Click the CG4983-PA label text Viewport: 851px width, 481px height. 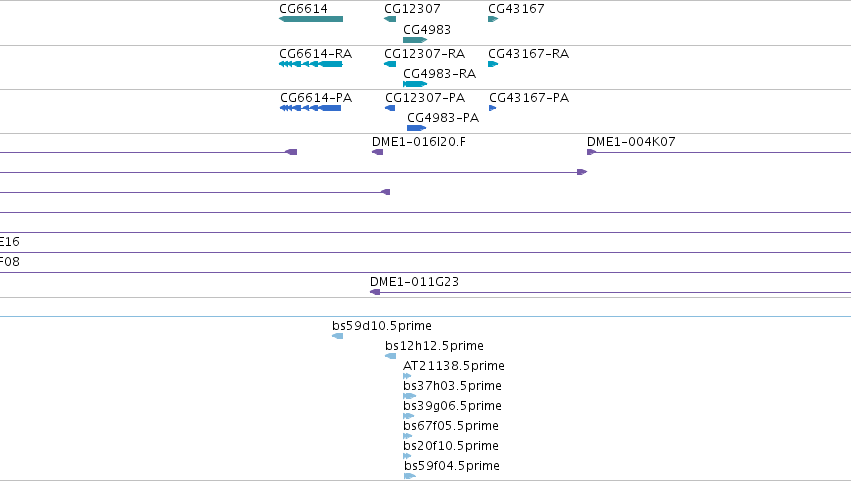(x=443, y=118)
